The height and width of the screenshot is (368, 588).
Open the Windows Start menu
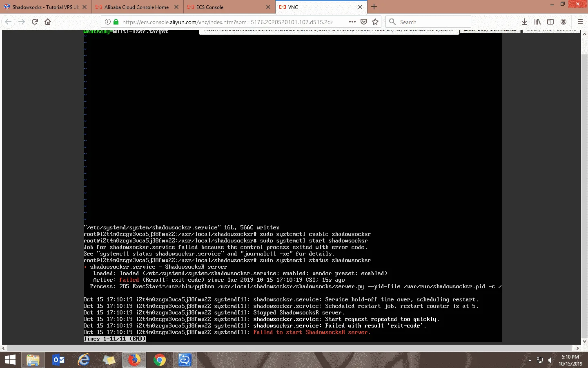[10, 360]
